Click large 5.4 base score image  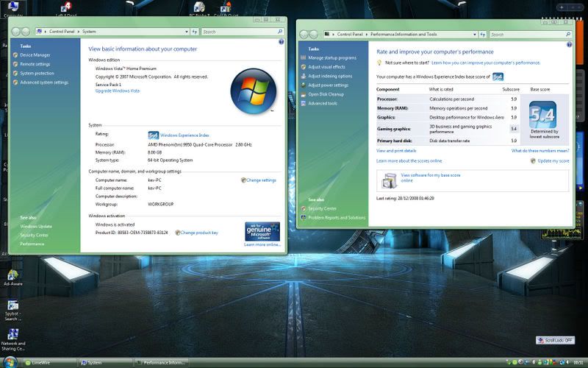542,115
